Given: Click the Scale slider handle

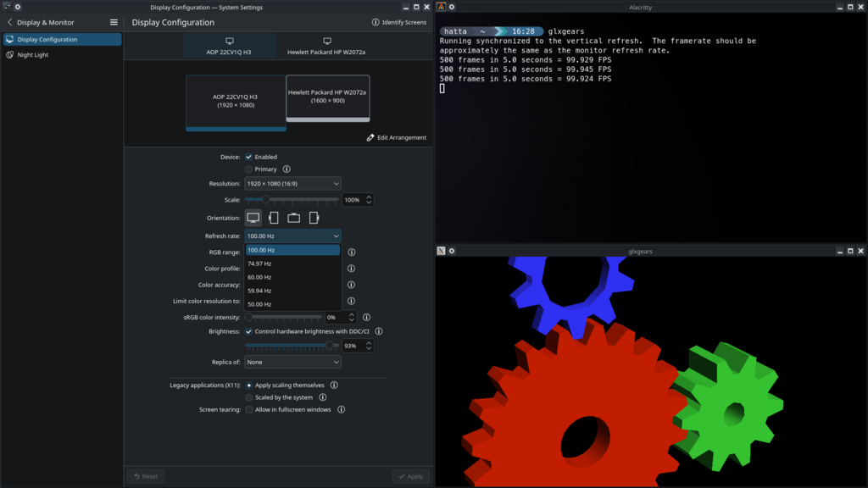Looking at the screenshot, I should pyautogui.click(x=265, y=200).
